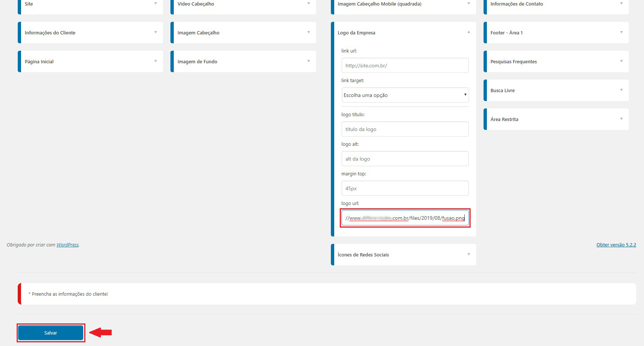Expand Ícones de Redes Sociais panel

pos(468,255)
